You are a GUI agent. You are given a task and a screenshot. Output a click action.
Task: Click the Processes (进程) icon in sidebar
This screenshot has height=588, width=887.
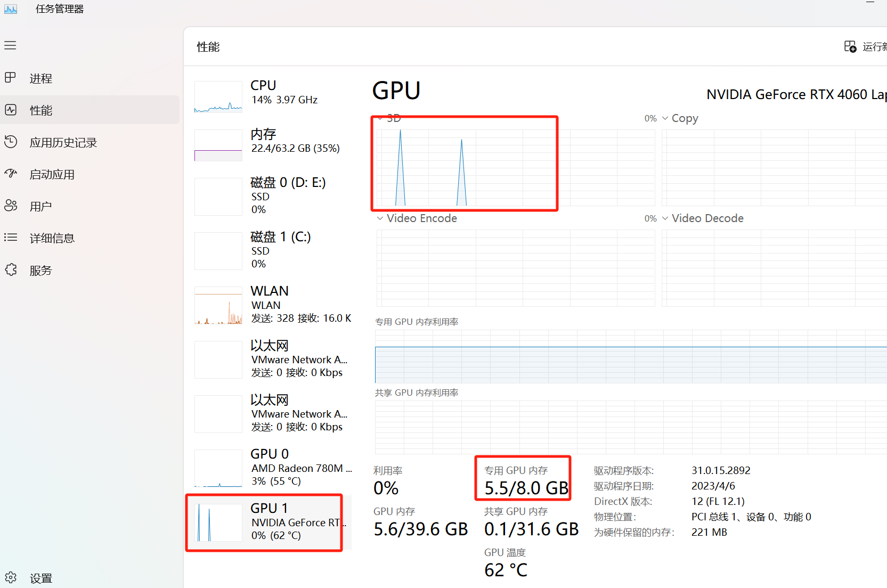(10, 78)
